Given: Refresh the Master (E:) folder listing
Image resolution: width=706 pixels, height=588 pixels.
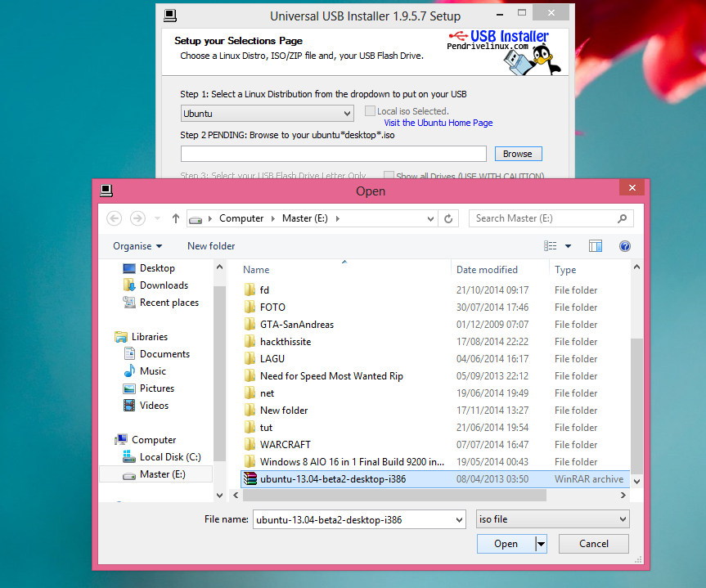Looking at the screenshot, I should 448,219.
